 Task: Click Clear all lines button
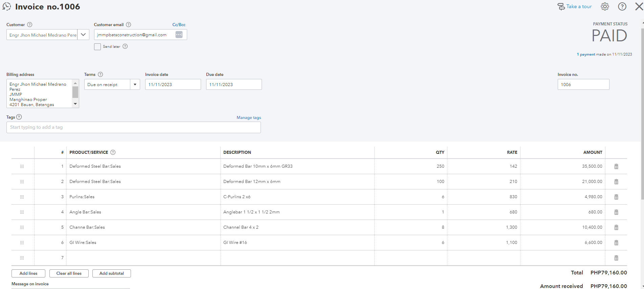pyautogui.click(x=69, y=273)
